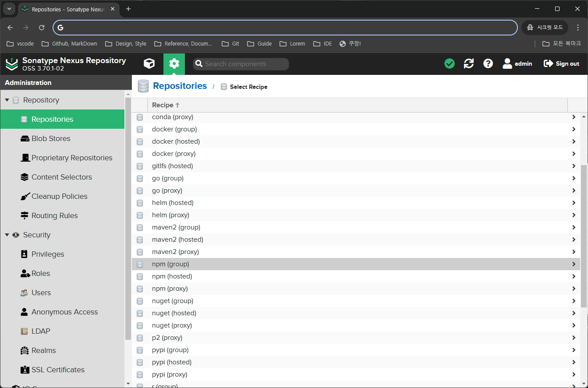This screenshot has height=388, width=588.
Task: Open Routing Rules in the sidebar
Action: pos(62,215)
